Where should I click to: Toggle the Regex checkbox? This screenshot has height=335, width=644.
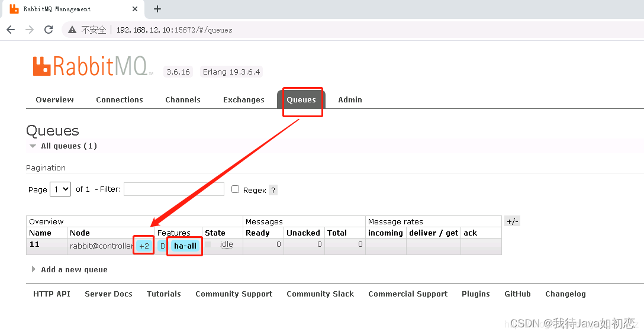(236, 189)
